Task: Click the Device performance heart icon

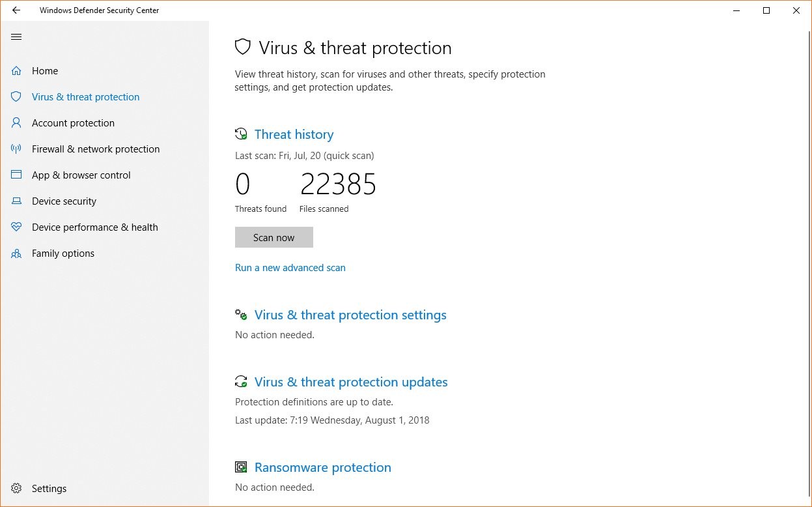Action: (16, 227)
